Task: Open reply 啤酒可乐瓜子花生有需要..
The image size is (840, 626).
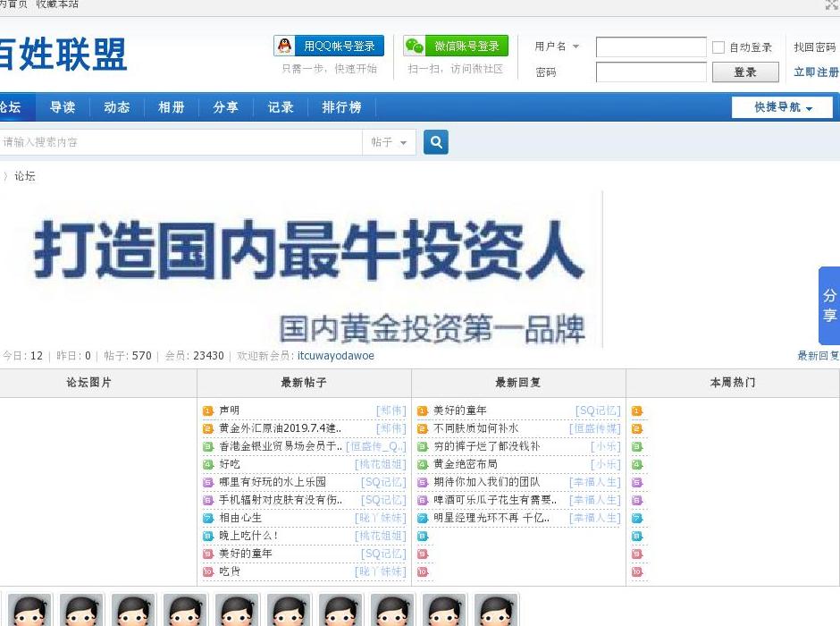Action: 495,500
